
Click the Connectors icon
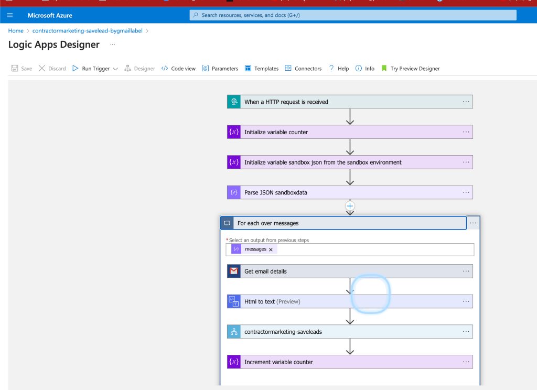coord(288,68)
